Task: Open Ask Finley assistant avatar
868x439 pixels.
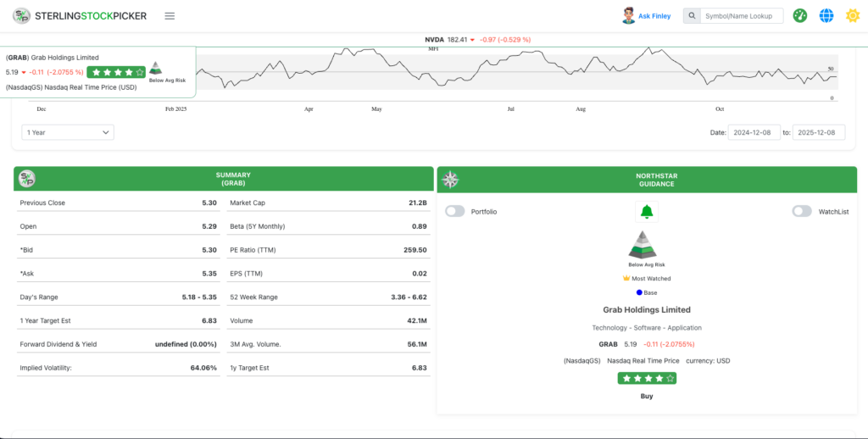Action: pyautogui.click(x=628, y=16)
